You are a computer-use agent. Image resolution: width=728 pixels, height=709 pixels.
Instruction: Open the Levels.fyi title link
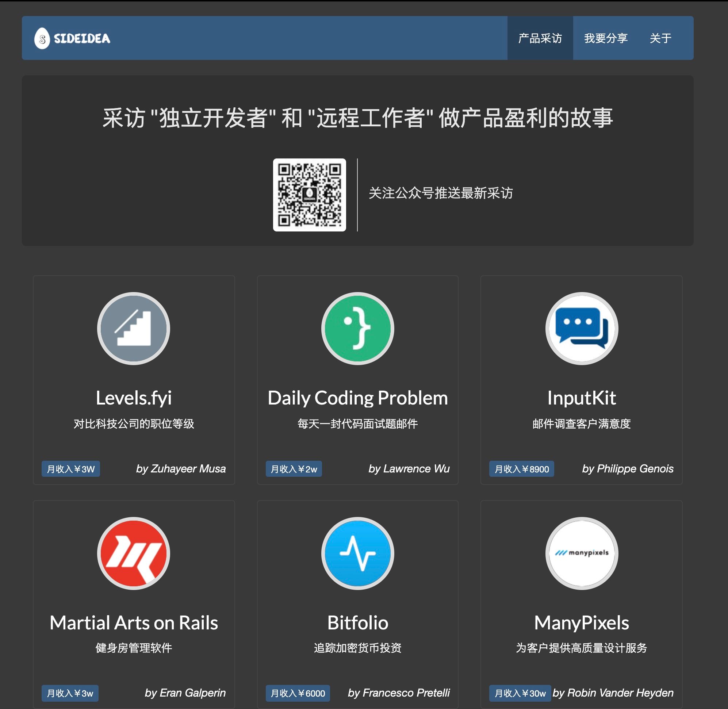pyautogui.click(x=134, y=398)
